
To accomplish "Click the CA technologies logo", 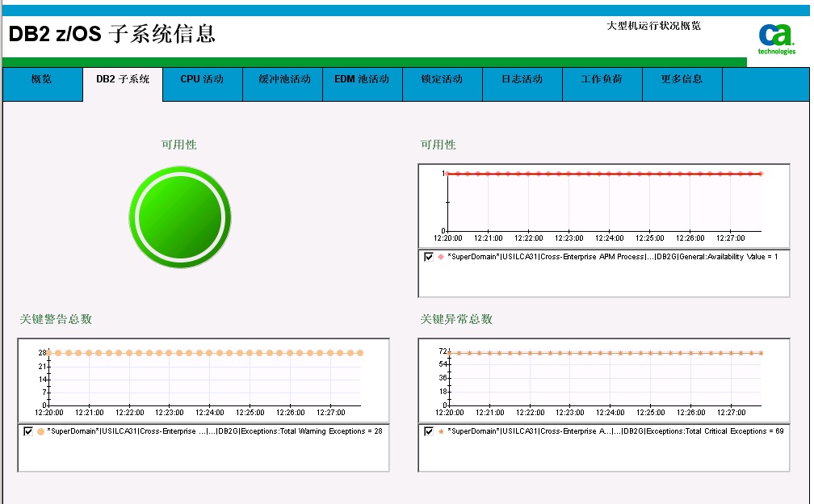I will coord(777,39).
